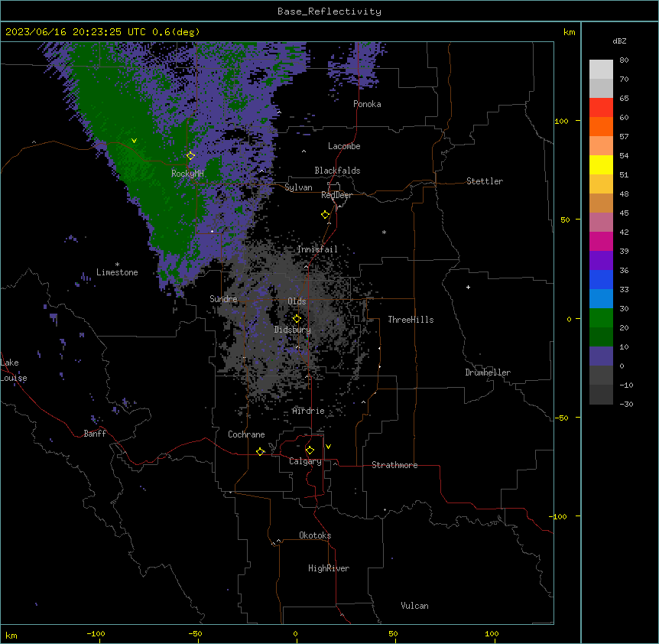Click the Cochrane label
The height and width of the screenshot is (644, 659).
[x=246, y=434]
